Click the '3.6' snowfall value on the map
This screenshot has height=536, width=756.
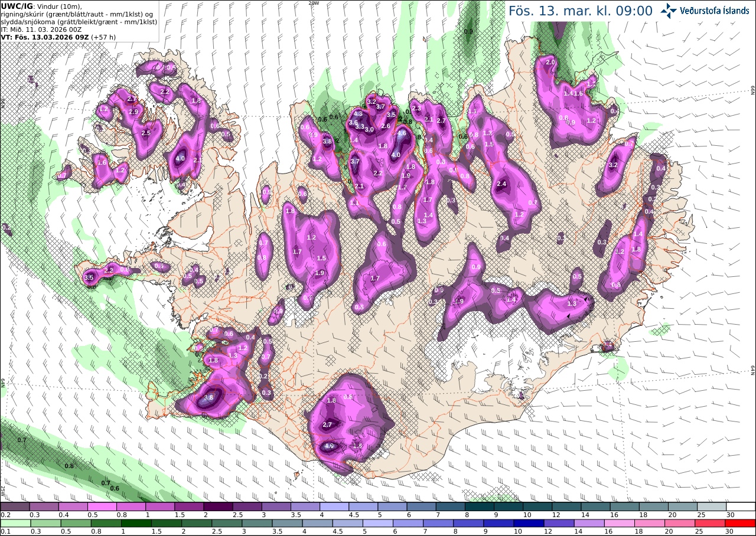click(x=353, y=122)
